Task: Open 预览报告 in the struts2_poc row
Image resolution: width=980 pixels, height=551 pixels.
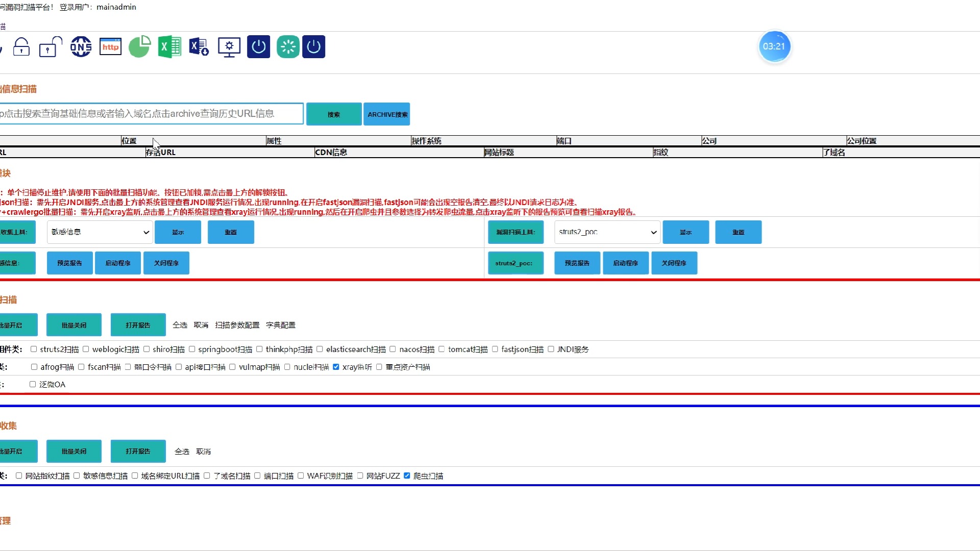Action: 577,263
